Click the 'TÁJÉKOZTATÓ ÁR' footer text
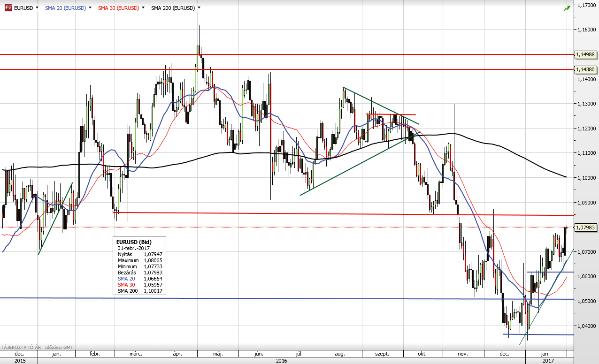599x364 pixels. pos(21,348)
